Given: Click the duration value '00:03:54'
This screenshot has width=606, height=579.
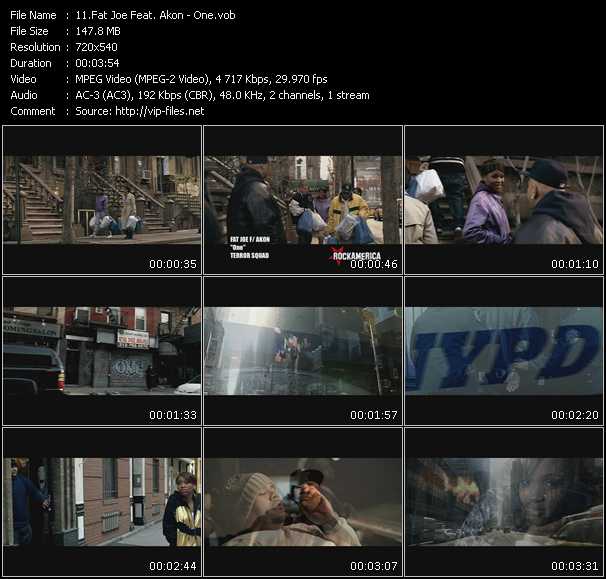Looking at the screenshot, I should (97, 63).
